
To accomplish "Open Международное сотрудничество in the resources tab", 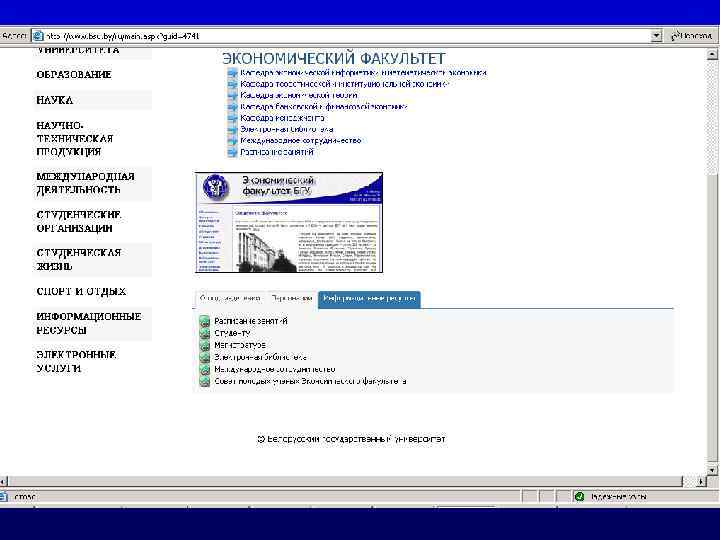I will (275, 369).
